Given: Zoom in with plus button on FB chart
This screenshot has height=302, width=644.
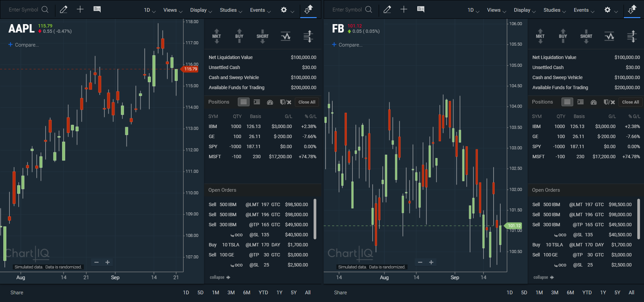Looking at the screenshot, I should (431, 262).
